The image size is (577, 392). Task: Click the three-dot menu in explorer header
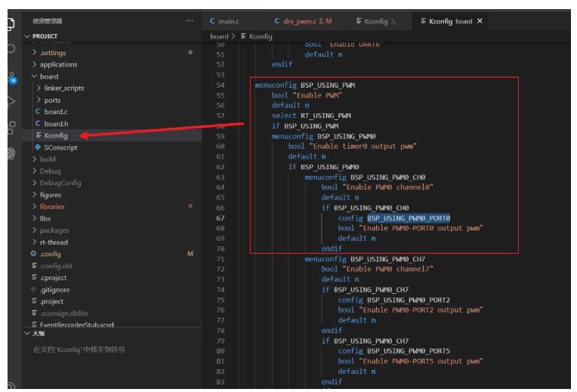click(x=189, y=21)
